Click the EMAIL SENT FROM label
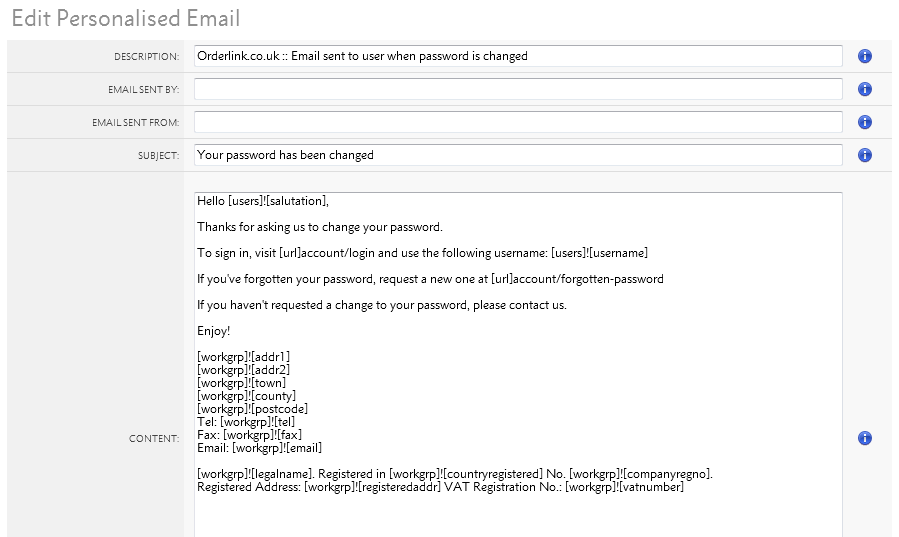Screen dimensions: 899x537 point(136,123)
